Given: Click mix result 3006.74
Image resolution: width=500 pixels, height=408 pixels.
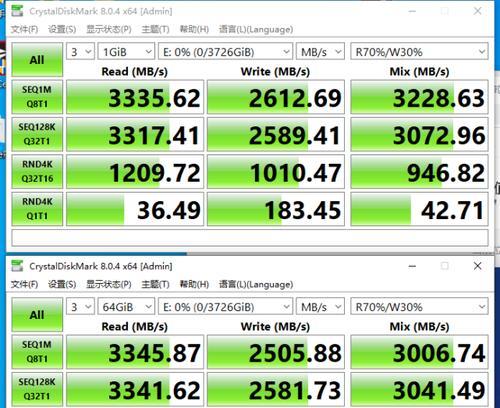Looking at the screenshot, I should click(x=419, y=352).
